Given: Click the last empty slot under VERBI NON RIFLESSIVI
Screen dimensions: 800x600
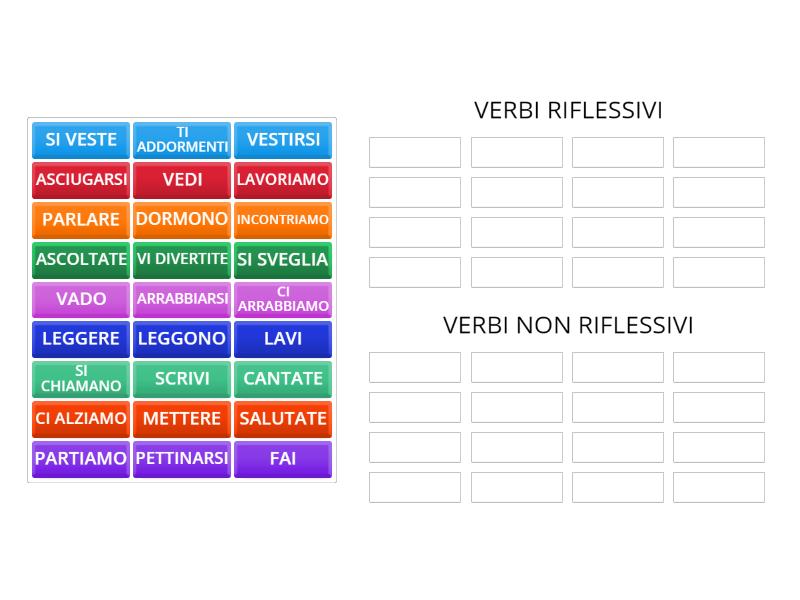Looking at the screenshot, I should pyautogui.click(x=719, y=488).
